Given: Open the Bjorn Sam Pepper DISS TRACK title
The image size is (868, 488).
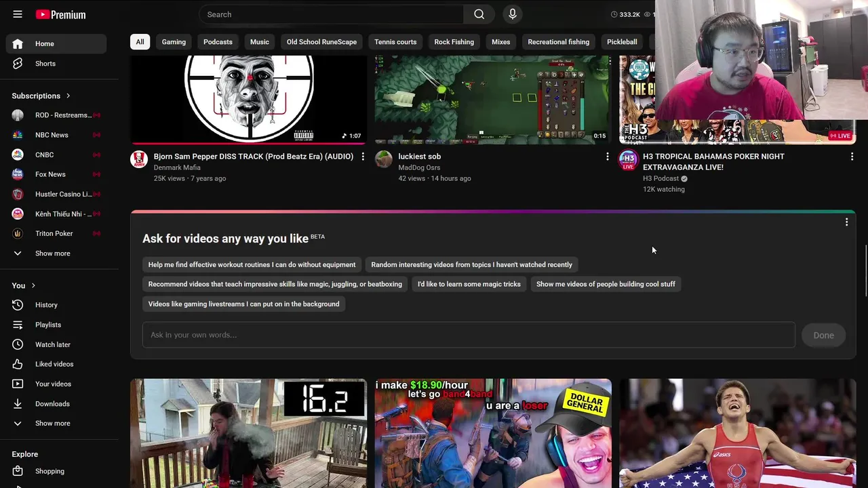Looking at the screenshot, I should pos(254,157).
